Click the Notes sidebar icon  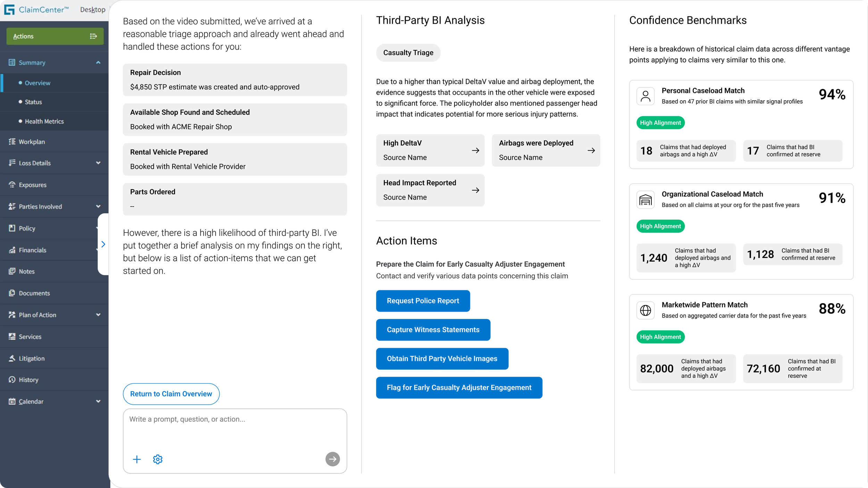click(12, 271)
